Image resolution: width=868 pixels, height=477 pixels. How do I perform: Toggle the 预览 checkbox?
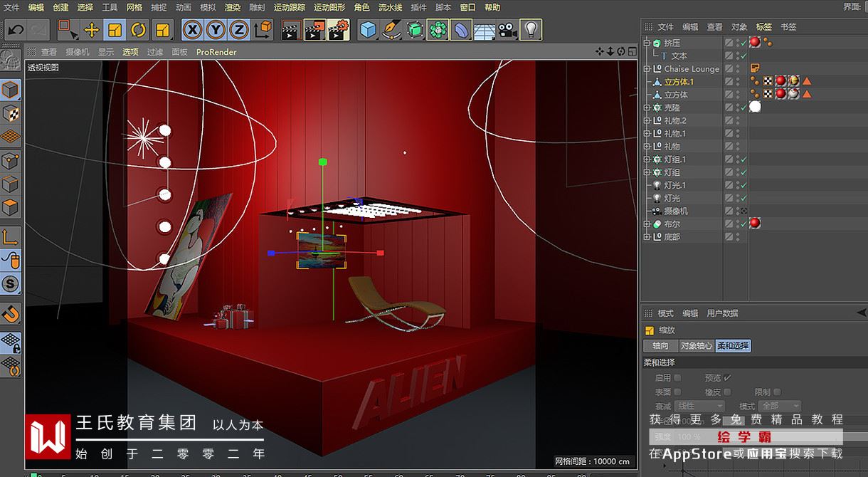click(727, 378)
